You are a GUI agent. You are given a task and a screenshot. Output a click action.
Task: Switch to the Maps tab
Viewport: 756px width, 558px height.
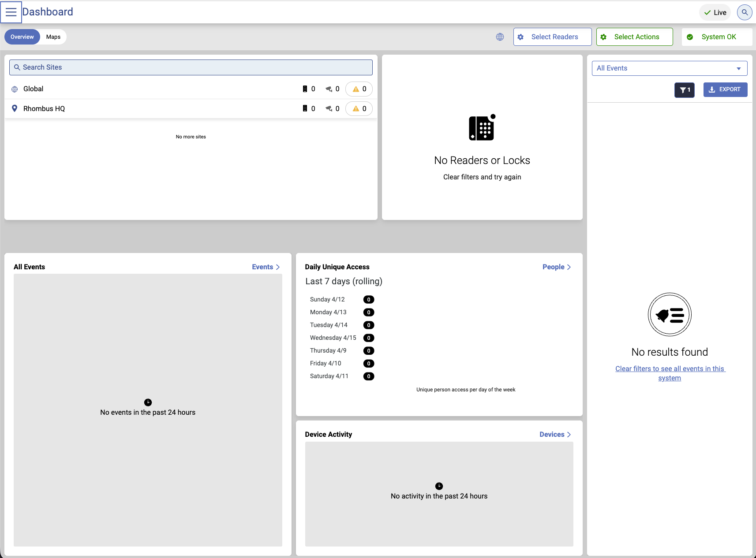[53, 37]
